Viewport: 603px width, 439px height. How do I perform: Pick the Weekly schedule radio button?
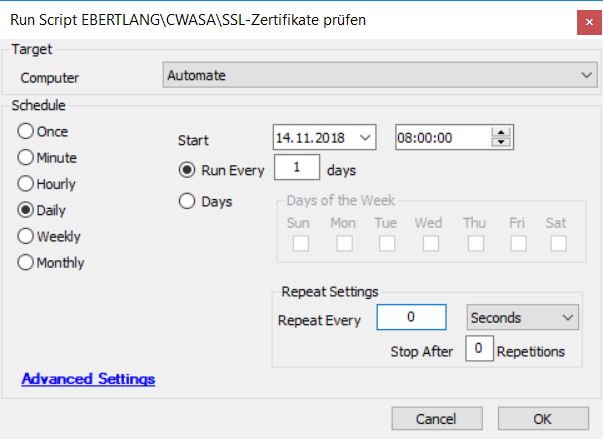(x=26, y=237)
